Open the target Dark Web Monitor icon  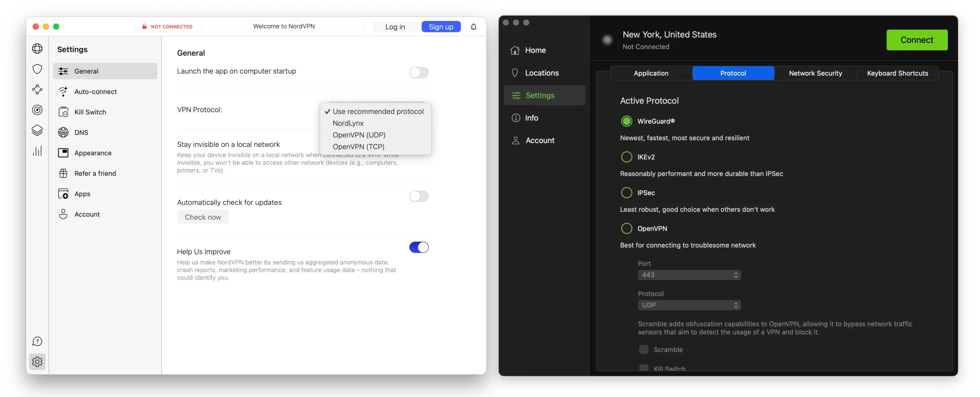[x=37, y=110]
